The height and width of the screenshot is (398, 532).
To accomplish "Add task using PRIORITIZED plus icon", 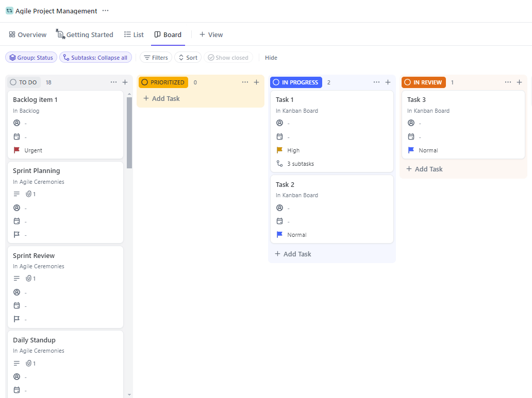I will tap(257, 82).
